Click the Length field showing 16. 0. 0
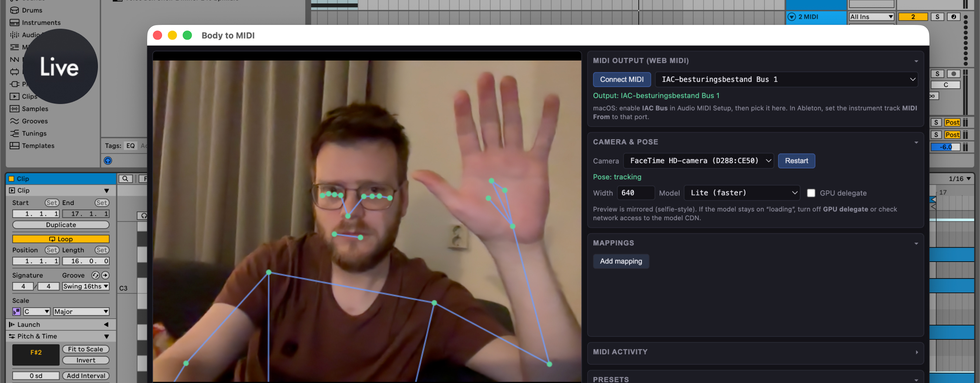This screenshot has width=980, height=383. coord(86,261)
